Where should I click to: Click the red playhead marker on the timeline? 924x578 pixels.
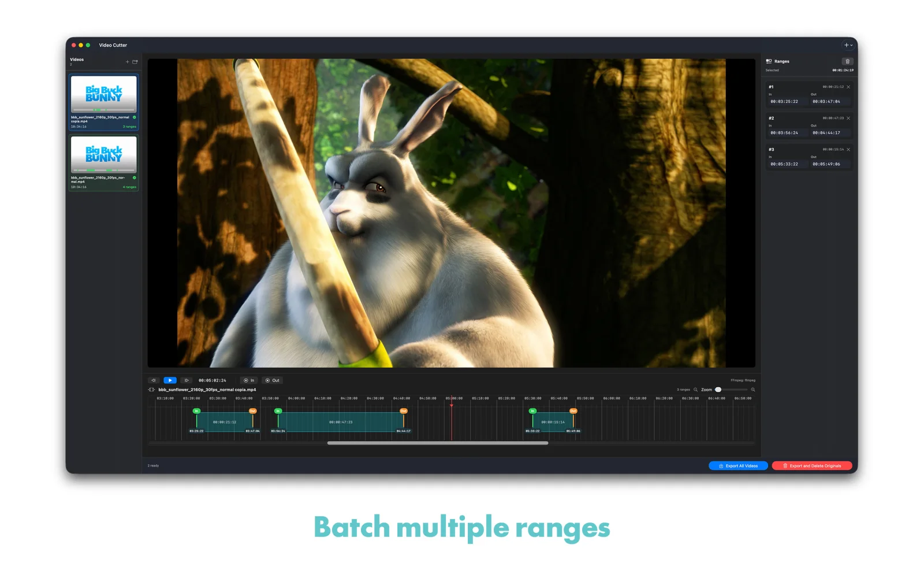[x=452, y=405]
